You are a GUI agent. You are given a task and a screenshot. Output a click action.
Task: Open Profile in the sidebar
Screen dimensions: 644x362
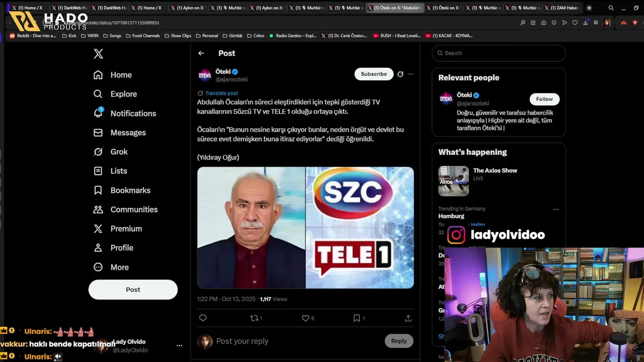tap(113, 248)
